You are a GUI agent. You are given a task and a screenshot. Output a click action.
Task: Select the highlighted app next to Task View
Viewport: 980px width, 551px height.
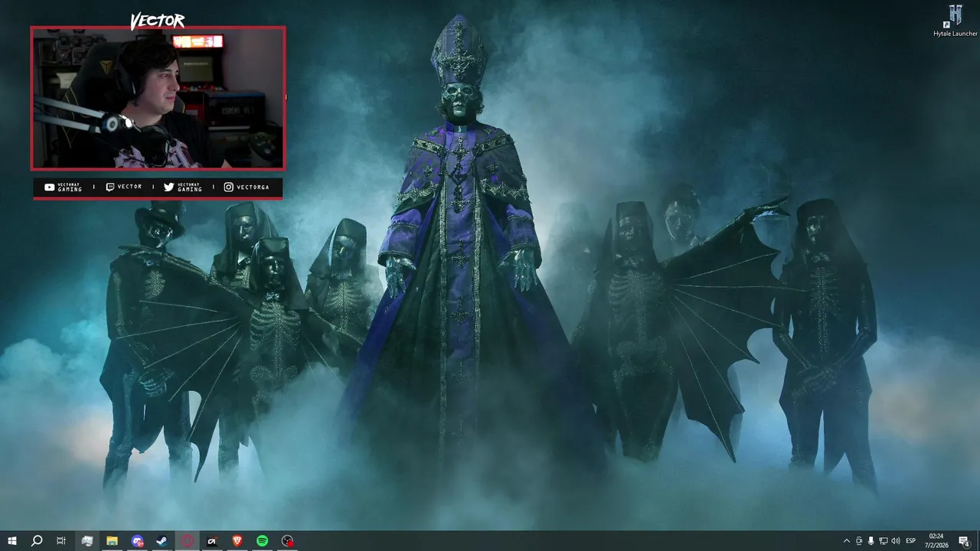(x=87, y=541)
